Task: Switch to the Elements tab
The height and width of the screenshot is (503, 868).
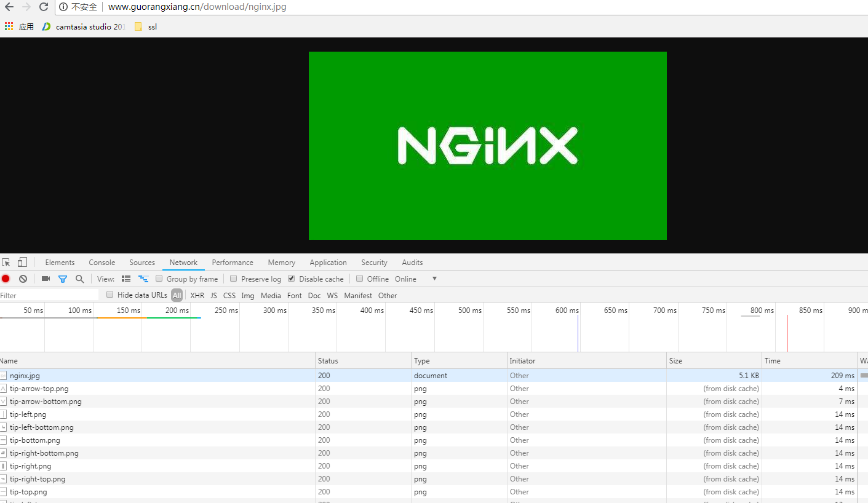Action: point(60,263)
